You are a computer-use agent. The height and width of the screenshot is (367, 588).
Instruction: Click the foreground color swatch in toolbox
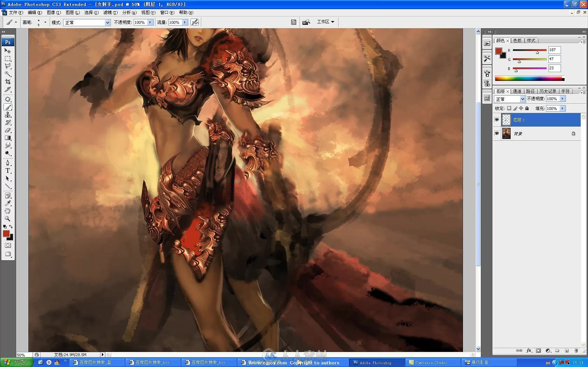point(6,234)
